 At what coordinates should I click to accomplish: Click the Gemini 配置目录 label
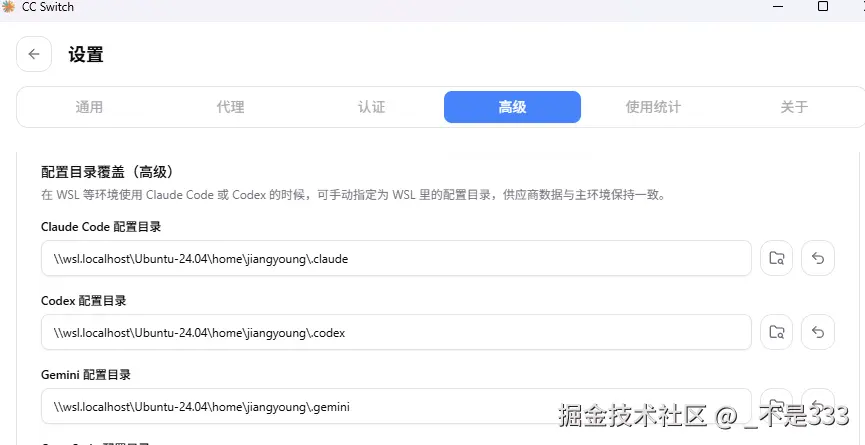pyautogui.click(x=86, y=375)
